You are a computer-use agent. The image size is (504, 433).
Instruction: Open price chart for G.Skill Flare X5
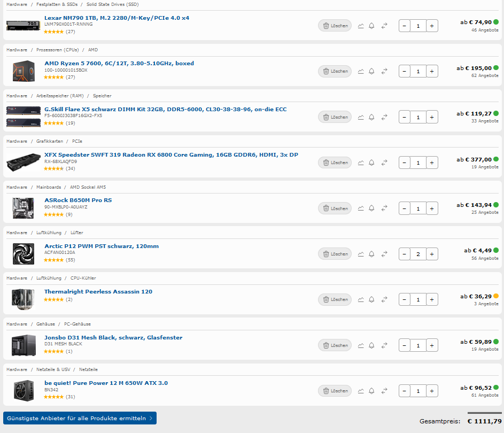(x=361, y=117)
